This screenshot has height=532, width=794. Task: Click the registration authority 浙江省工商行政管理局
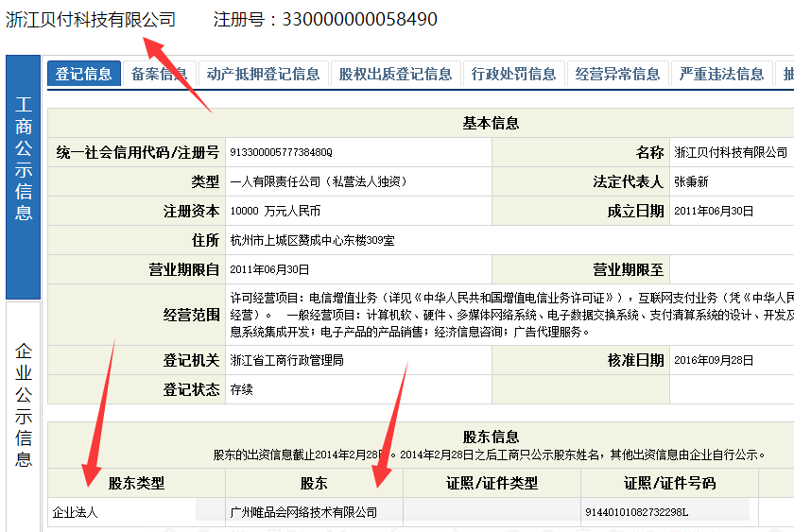pyautogui.click(x=286, y=360)
